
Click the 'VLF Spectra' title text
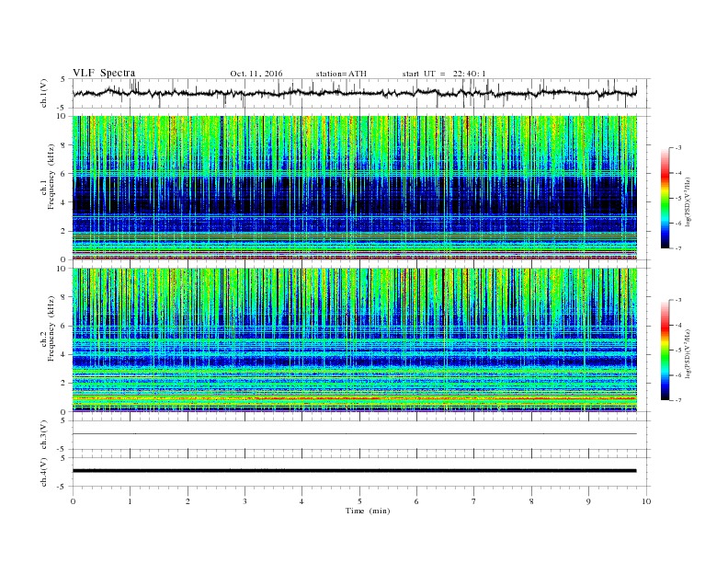tap(104, 73)
